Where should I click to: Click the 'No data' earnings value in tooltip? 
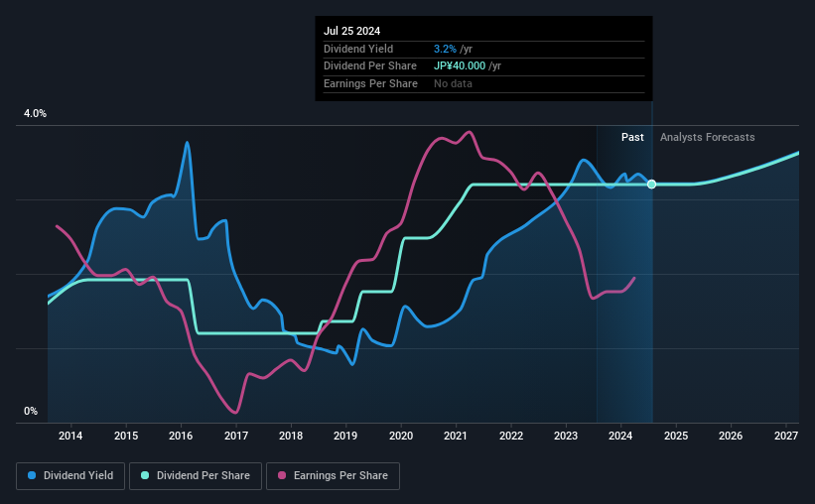[x=453, y=83]
